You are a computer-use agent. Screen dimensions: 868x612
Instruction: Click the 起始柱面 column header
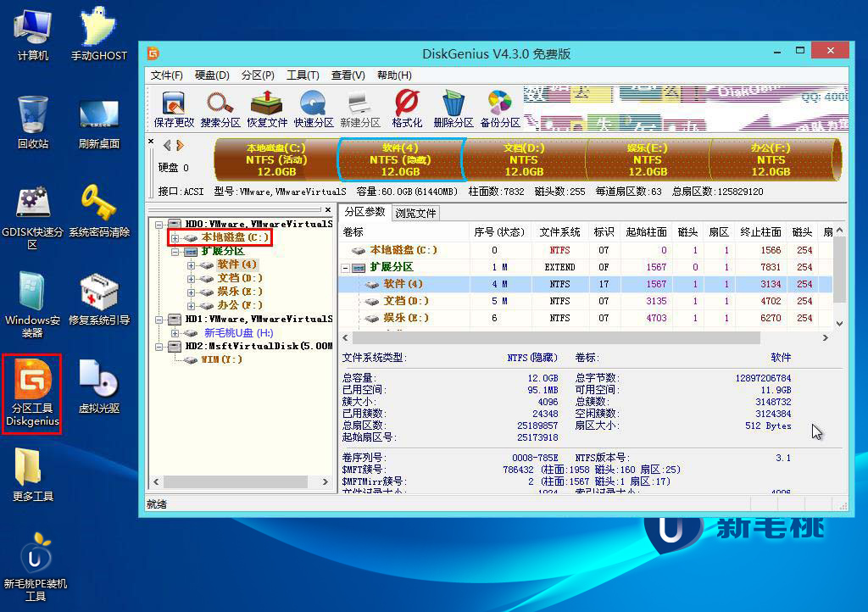(x=646, y=232)
